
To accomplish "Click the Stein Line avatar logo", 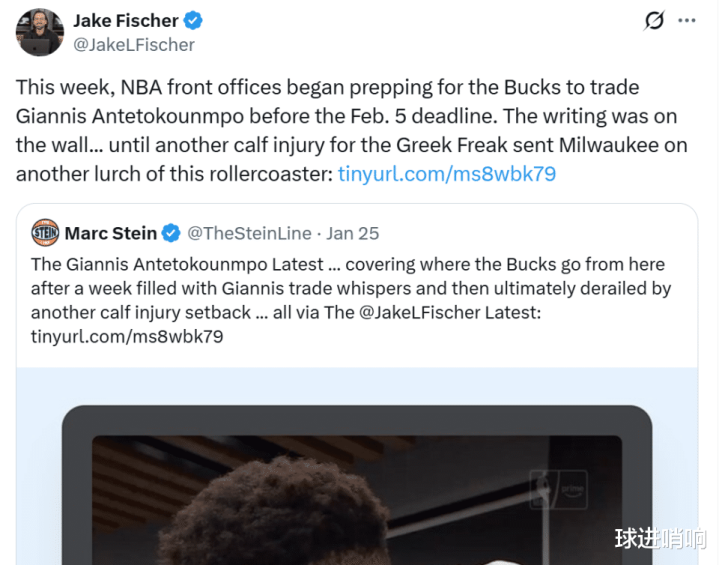I will (x=45, y=233).
